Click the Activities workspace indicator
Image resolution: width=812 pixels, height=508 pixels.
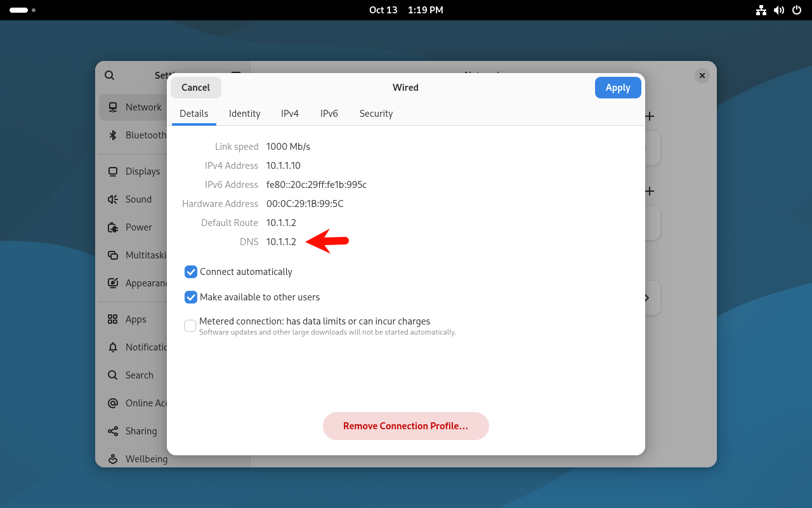pos(22,10)
